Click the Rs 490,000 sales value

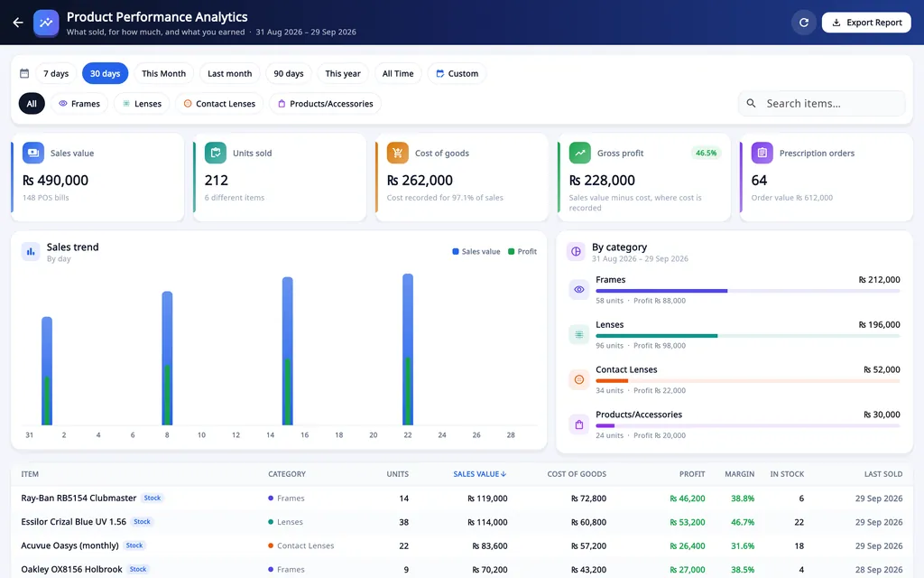click(55, 181)
